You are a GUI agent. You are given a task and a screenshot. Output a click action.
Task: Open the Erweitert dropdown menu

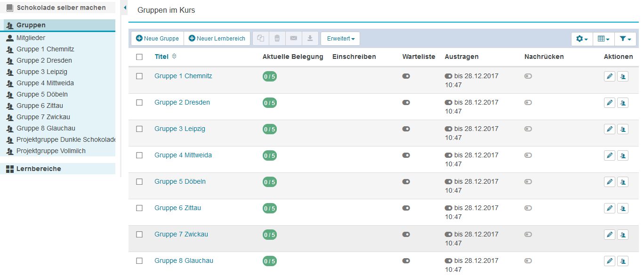[x=340, y=39]
